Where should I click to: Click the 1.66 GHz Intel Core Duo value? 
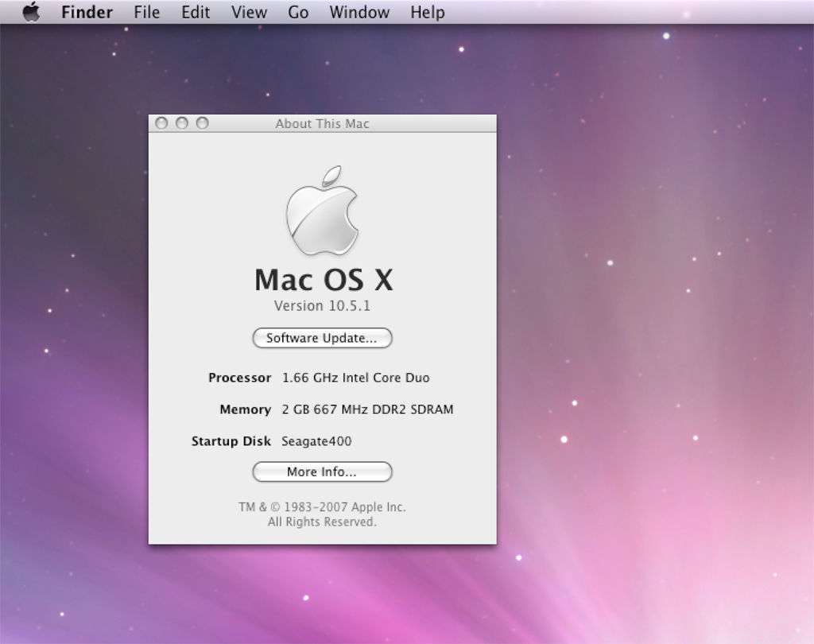click(x=355, y=378)
